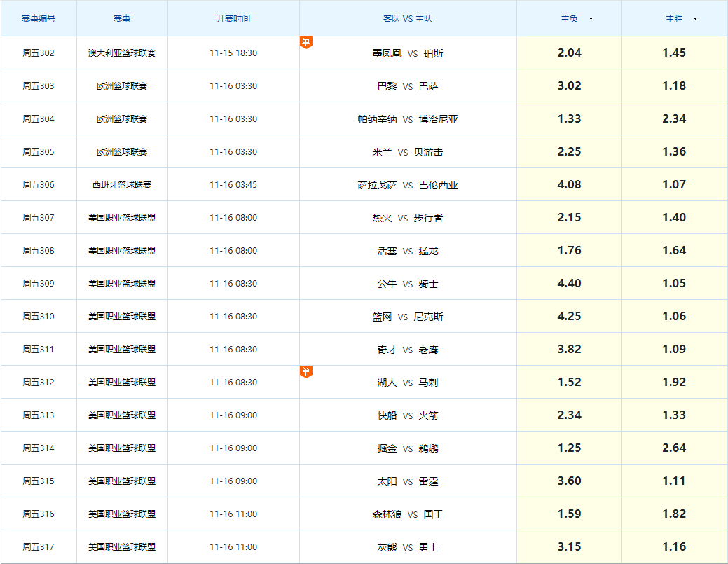The image size is (728, 564).
Task: Choose 主负 odds 3.82 for 奇才 vs 老鹰
Action: coord(569,350)
